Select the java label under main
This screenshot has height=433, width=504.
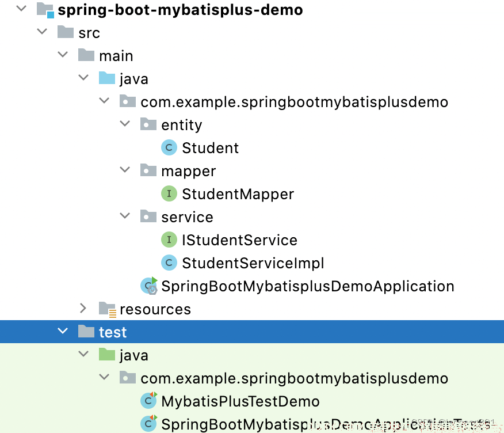tap(134, 79)
